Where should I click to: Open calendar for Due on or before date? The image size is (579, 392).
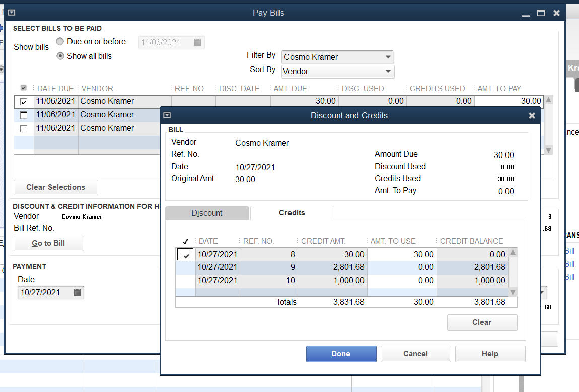(x=198, y=42)
